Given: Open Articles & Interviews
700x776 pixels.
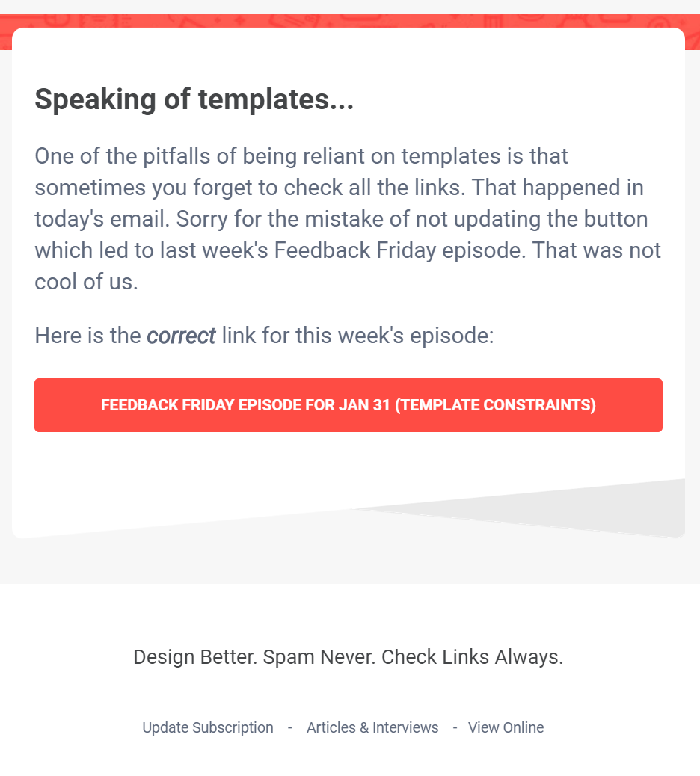Looking at the screenshot, I should coord(372,727).
